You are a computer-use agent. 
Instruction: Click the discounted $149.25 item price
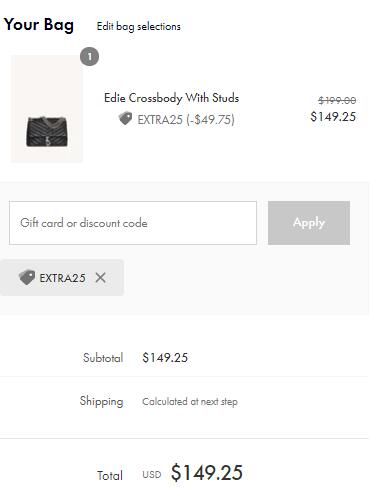click(333, 117)
